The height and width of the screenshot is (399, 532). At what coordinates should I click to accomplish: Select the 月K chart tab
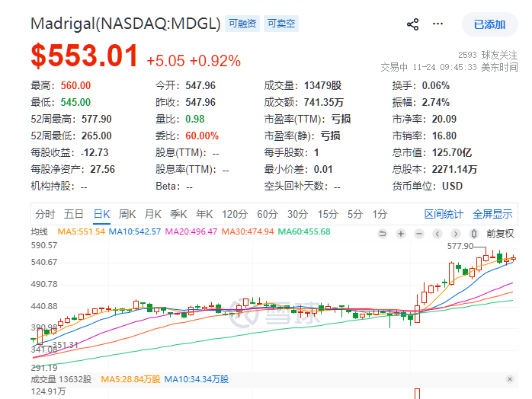coord(153,214)
